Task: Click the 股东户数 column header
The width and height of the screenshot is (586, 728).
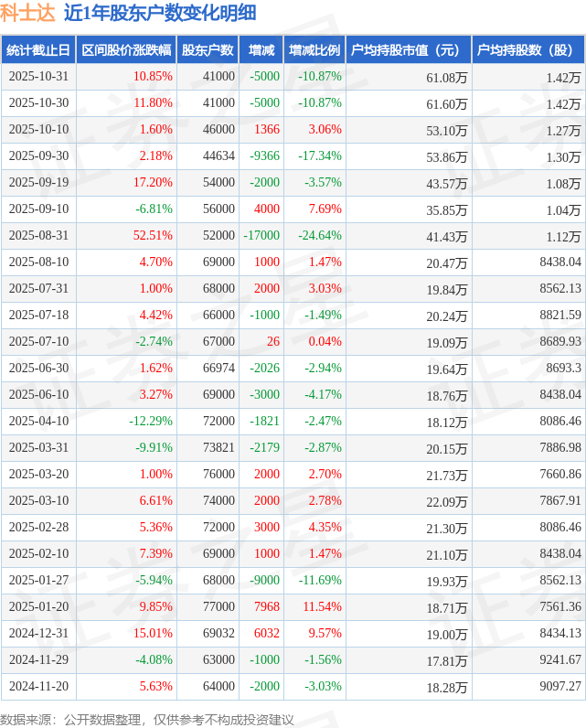Action: (208, 50)
